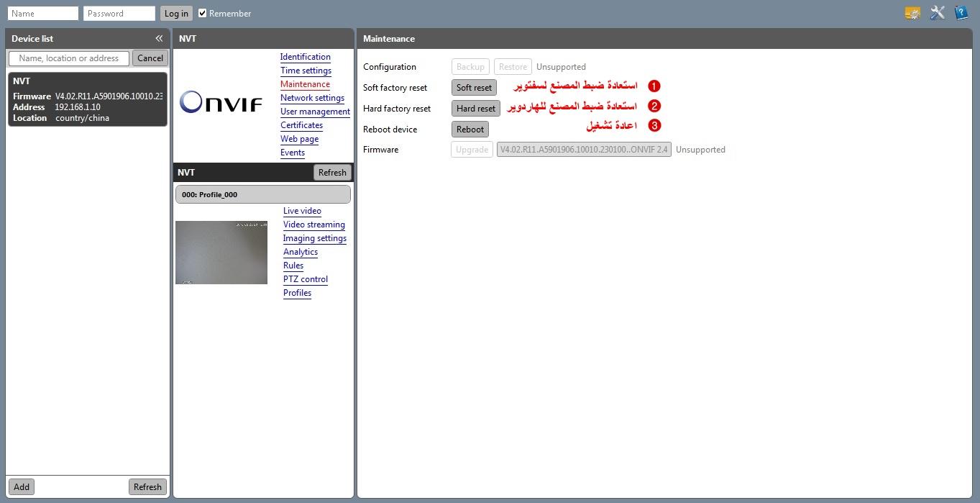Viewport: 980px width, 503px height.
Task: Open Live video link
Action: [302, 211]
